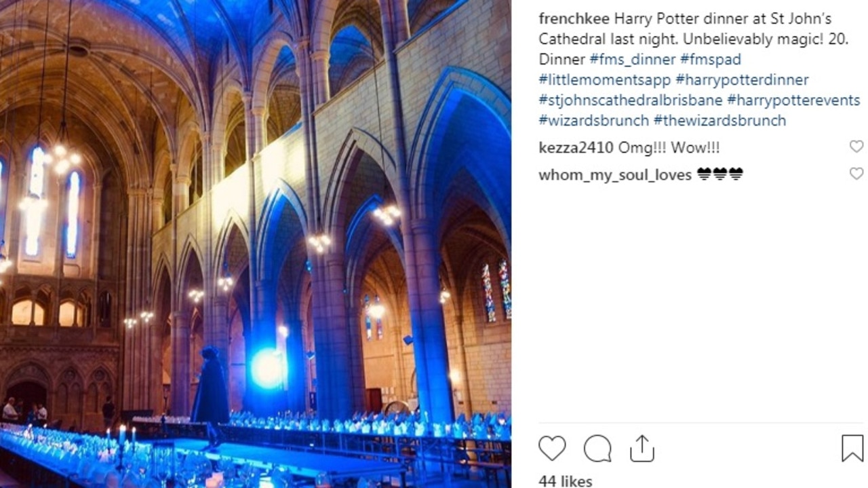Open comments with the speech bubble icon
868x488 pixels.
[597, 449]
